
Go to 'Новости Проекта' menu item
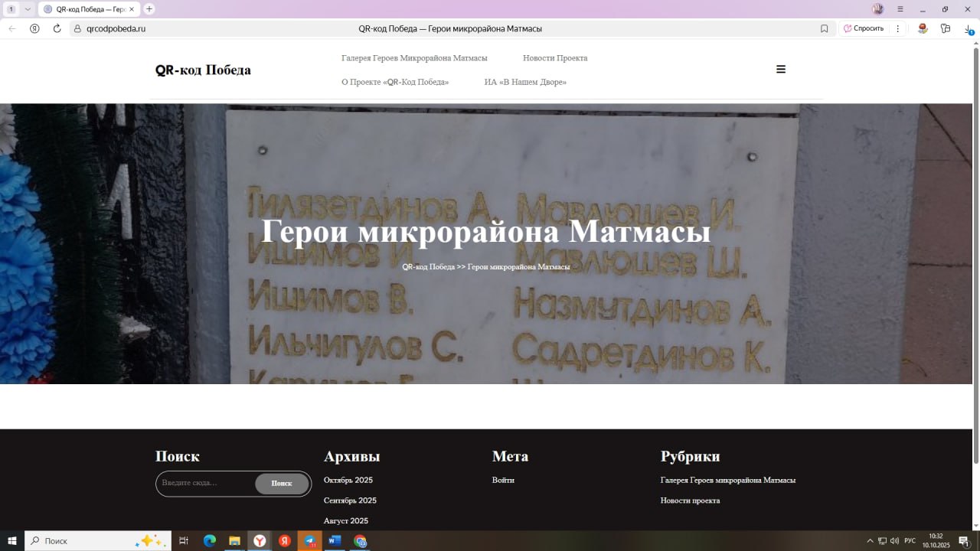tap(555, 58)
